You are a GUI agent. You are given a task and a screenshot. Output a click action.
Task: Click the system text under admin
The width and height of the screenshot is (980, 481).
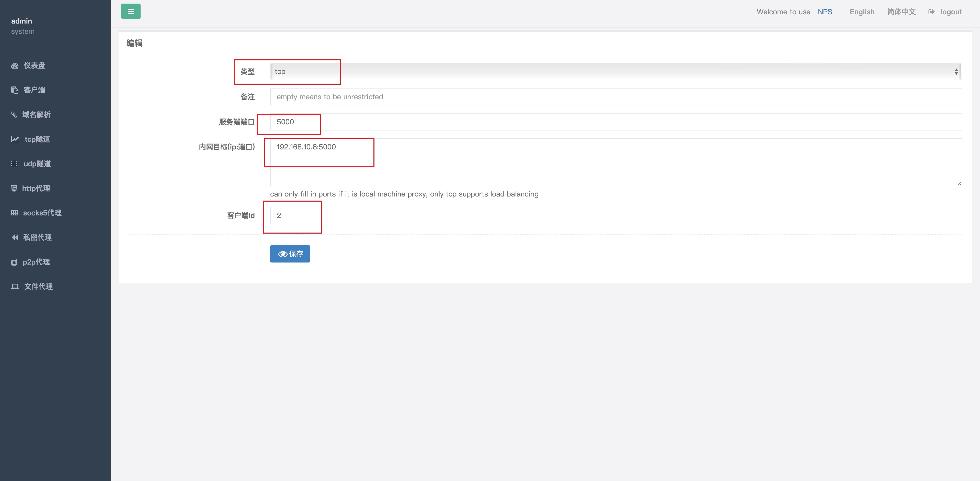tap(23, 31)
